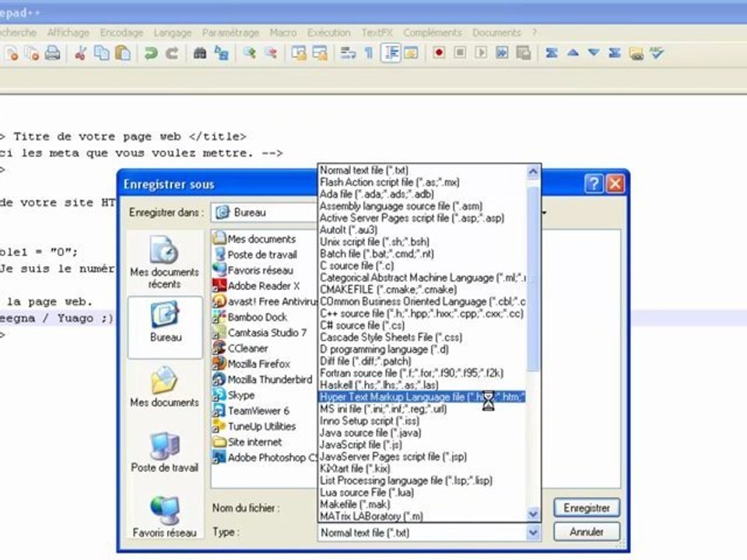Click the Cut scissors icon

pos(80,53)
